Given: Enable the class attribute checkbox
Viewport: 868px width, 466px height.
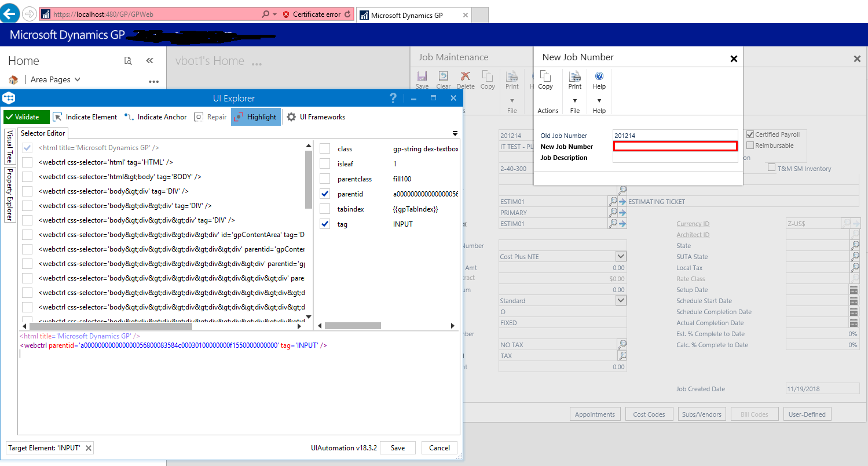Looking at the screenshot, I should pos(325,149).
